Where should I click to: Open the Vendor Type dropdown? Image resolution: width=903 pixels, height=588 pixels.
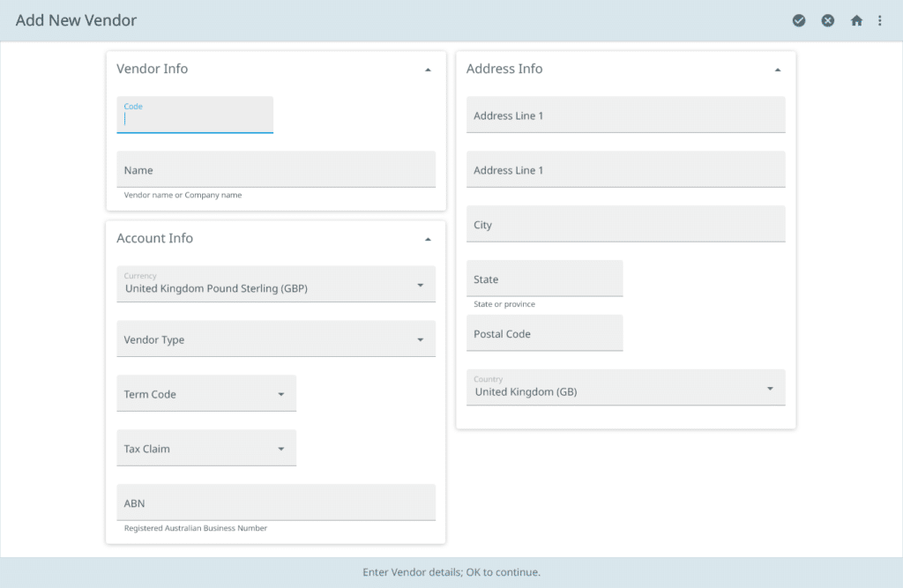click(x=276, y=339)
